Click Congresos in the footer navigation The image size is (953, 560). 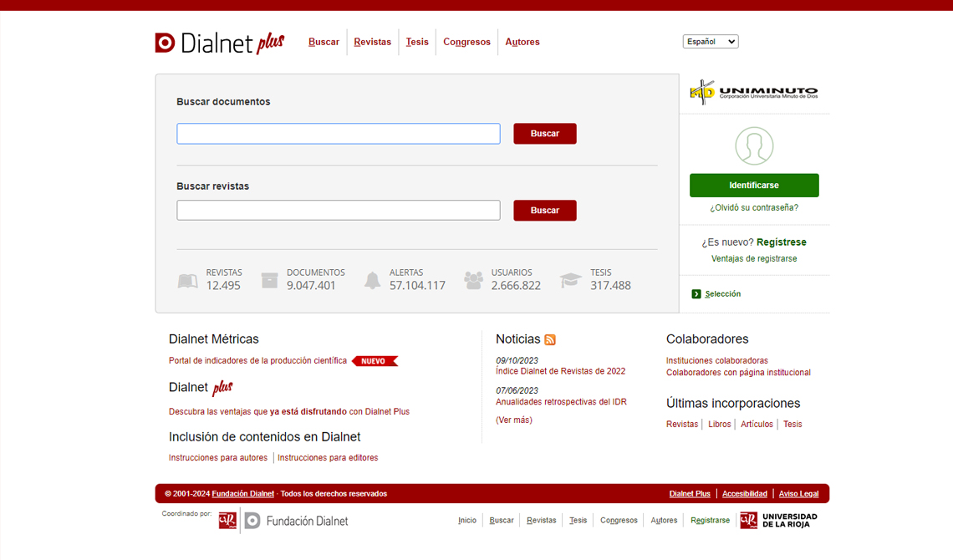point(619,521)
